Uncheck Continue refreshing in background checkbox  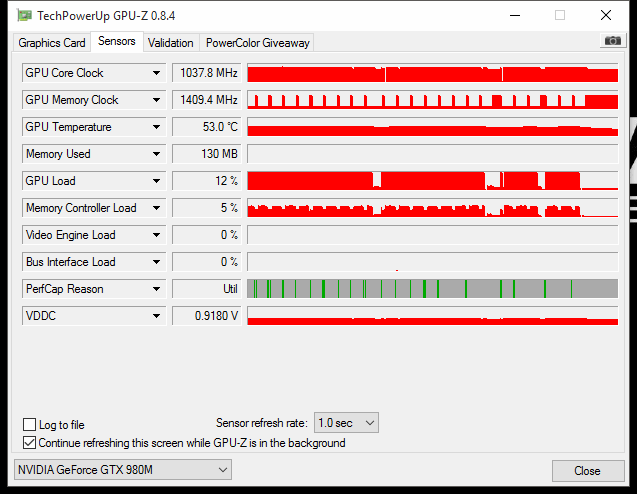coord(29,443)
